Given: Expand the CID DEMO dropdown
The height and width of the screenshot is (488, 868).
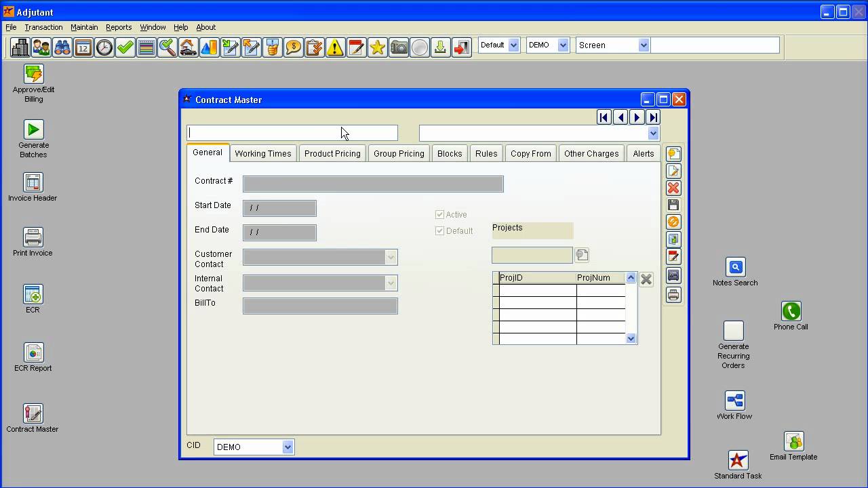Looking at the screenshot, I should click(x=288, y=447).
